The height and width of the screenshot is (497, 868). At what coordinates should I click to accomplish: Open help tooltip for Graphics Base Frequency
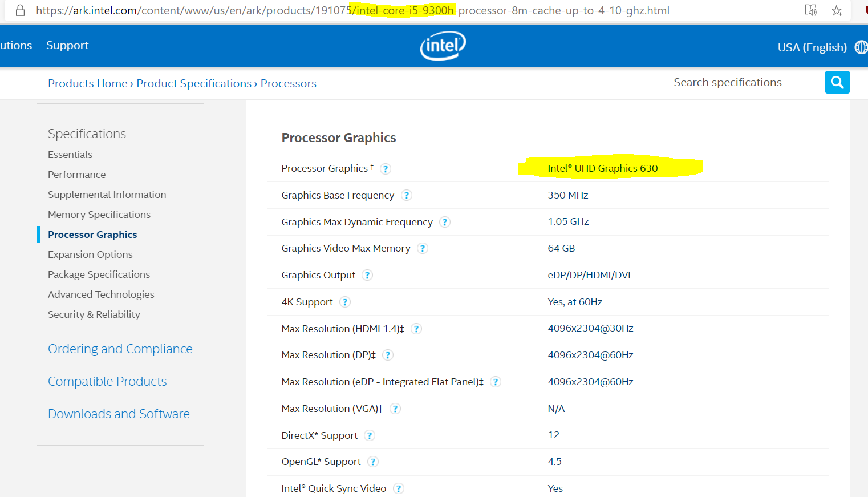click(407, 195)
